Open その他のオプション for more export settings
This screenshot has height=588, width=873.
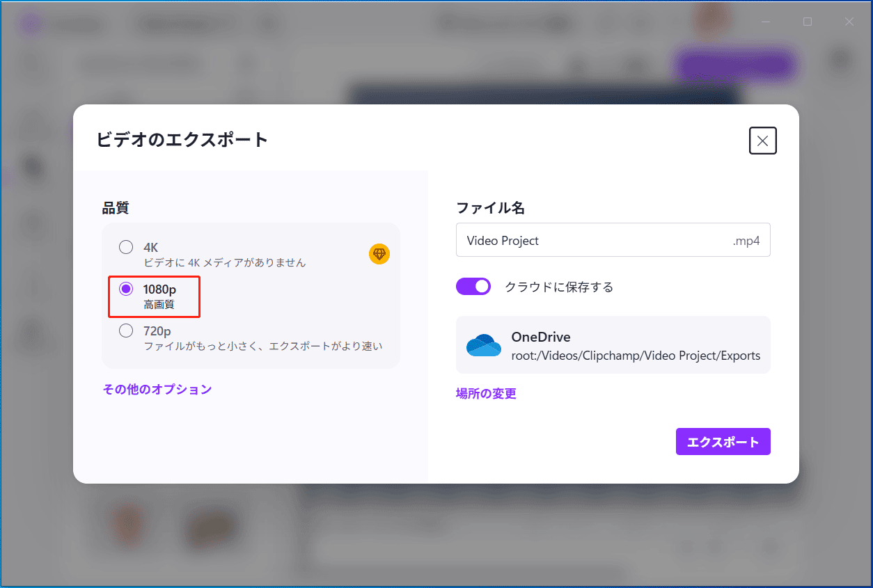point(157,389)
